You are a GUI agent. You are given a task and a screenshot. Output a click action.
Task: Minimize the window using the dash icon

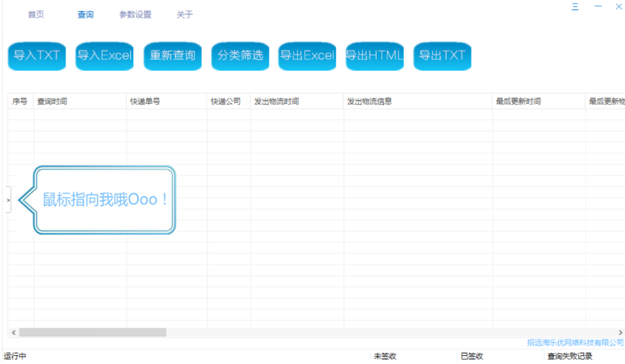tap(598, 7)
